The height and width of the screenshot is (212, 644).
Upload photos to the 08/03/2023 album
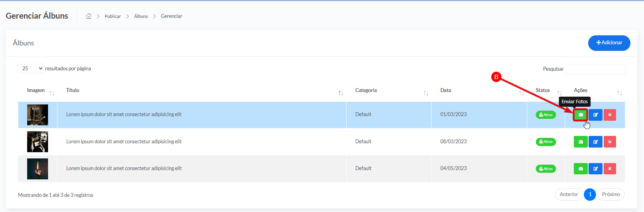pos(580,142)
